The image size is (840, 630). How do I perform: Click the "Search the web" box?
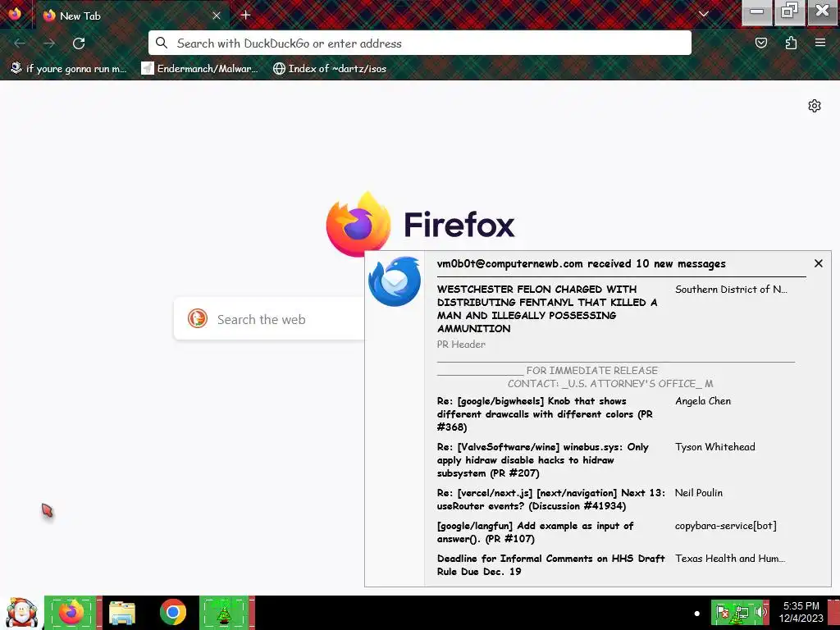[269, 319]
